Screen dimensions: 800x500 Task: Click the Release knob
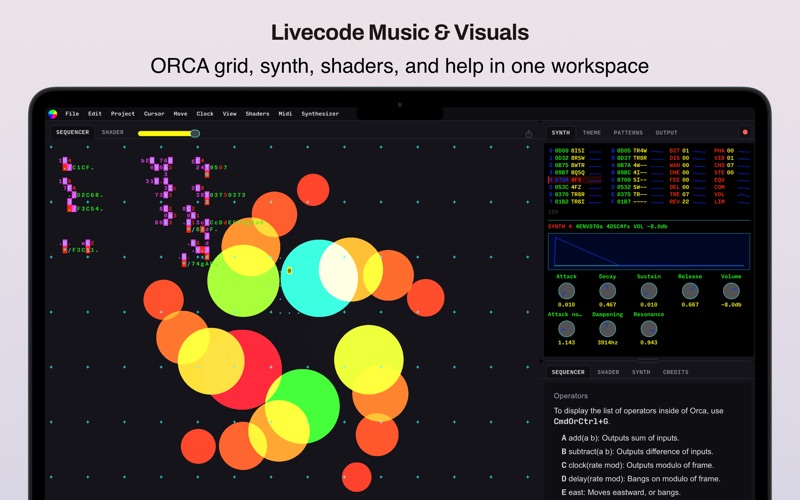690,291
